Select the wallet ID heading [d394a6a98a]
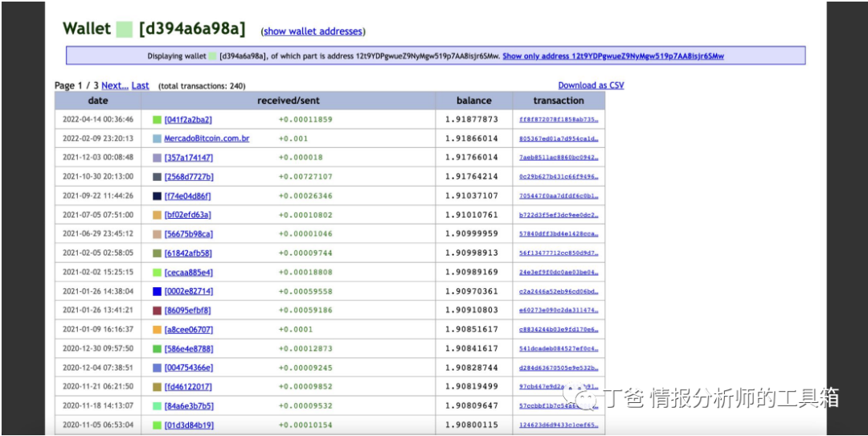 (x=192, y=29)
